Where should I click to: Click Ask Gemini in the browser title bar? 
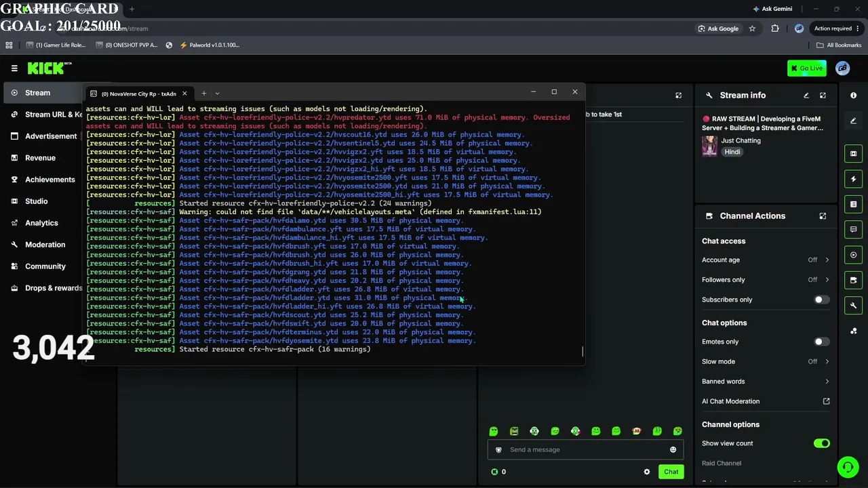click(x=772, y=9)
